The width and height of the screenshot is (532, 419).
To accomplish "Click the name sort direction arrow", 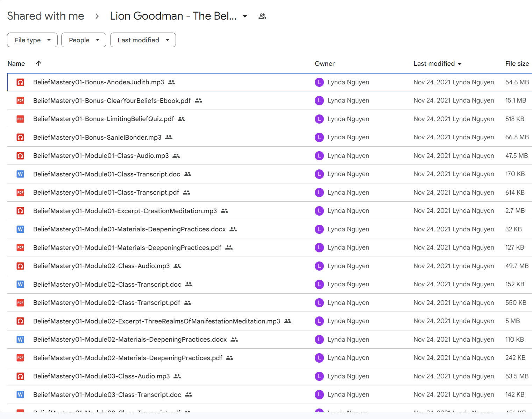I will tap(39, 63).
